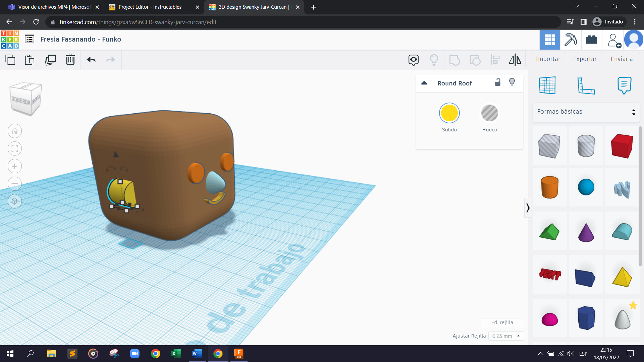The width and height of the screenshot is (644, 362).
Task: Click the Undo arrow
Action: pos(91,60)
